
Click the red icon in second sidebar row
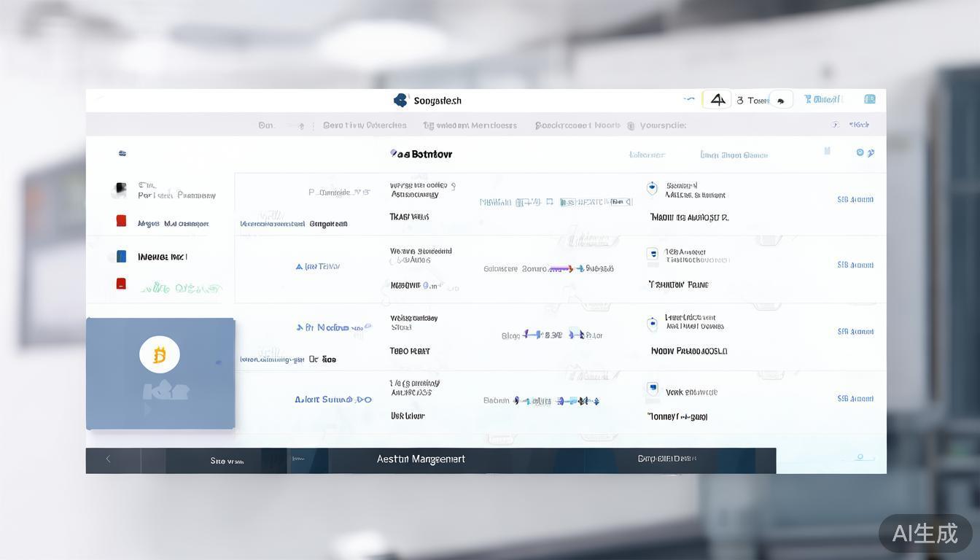pyautogui.click(x=121, y=221)
